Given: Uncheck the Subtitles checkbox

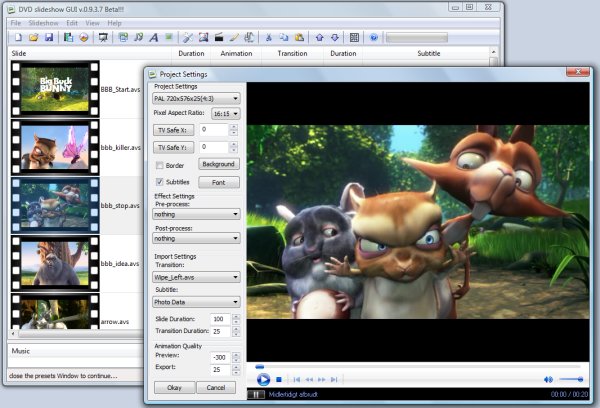Looking at the screenshot, I should 159,182.
